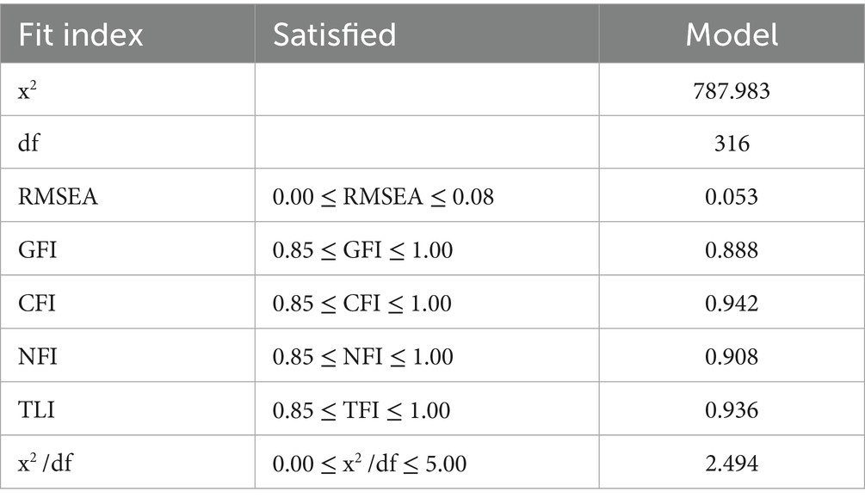Click the x²/df satisfied range cell
The image size is (865, 504).
click(369, 464)
